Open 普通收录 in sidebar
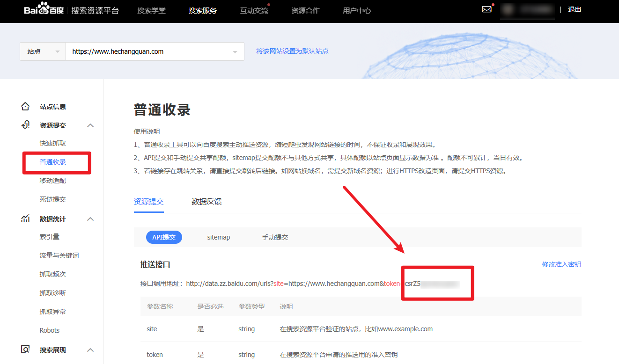 (x=53, y=162)
